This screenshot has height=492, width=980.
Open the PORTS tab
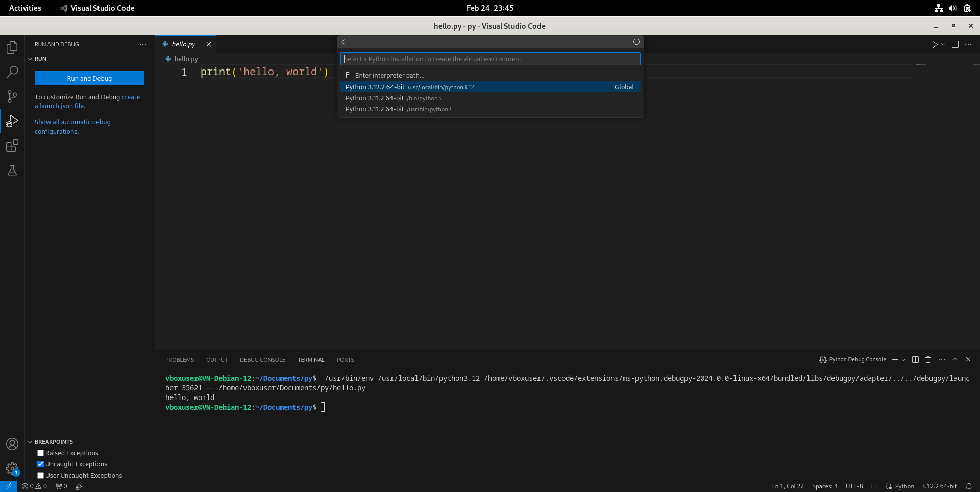coord(345,360)
